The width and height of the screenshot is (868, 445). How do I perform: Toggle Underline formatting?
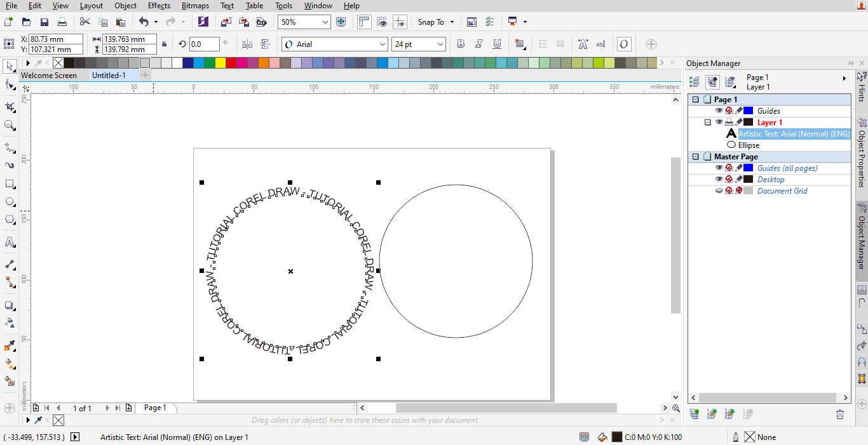pos(497,44)
